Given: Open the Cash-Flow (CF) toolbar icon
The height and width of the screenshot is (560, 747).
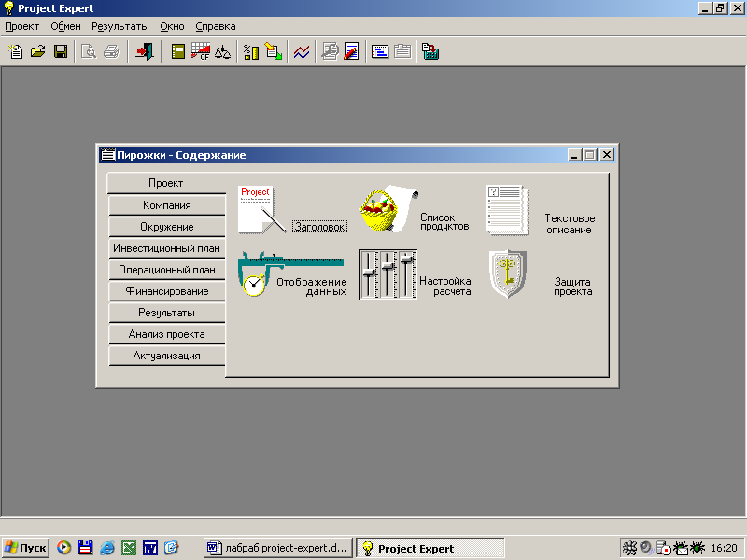Looking at the screenshot, I should [201, 51].
